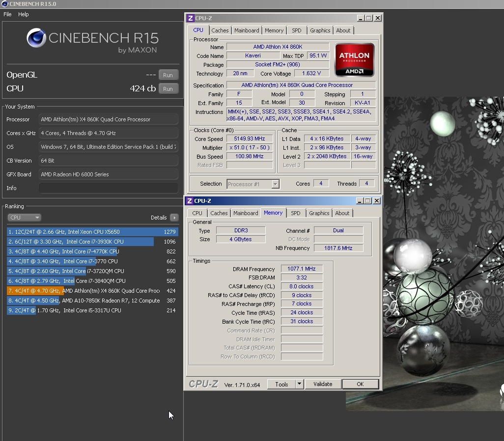This screenshot has width=504, height=441.
Task: Maximize the lower CPU-Z window
Action: 368,201
